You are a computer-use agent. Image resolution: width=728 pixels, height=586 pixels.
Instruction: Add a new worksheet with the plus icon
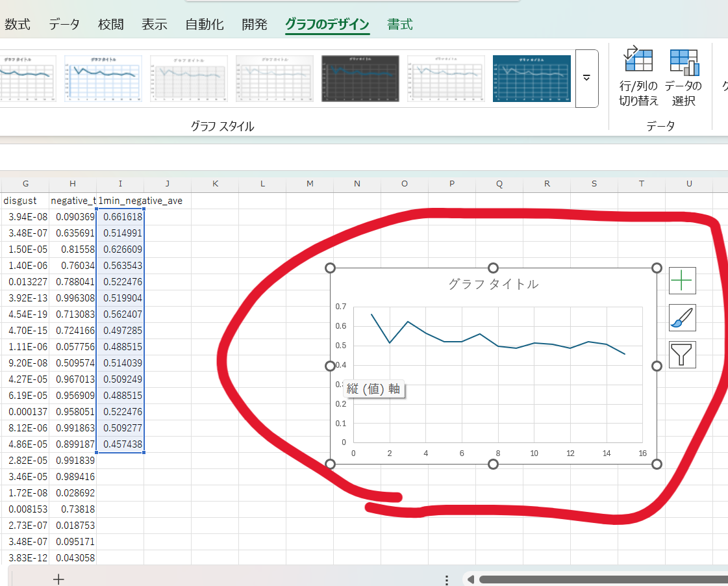(58, 578)
